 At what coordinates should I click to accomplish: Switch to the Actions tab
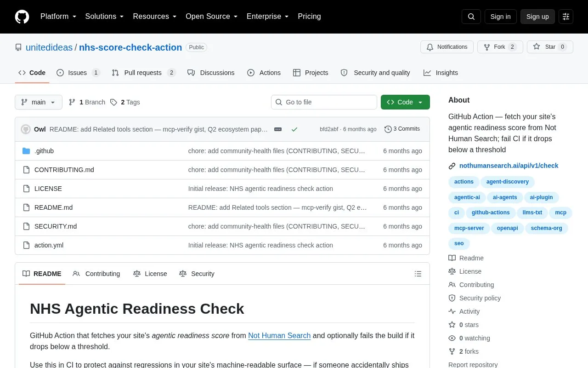click(x=264, y=73)
